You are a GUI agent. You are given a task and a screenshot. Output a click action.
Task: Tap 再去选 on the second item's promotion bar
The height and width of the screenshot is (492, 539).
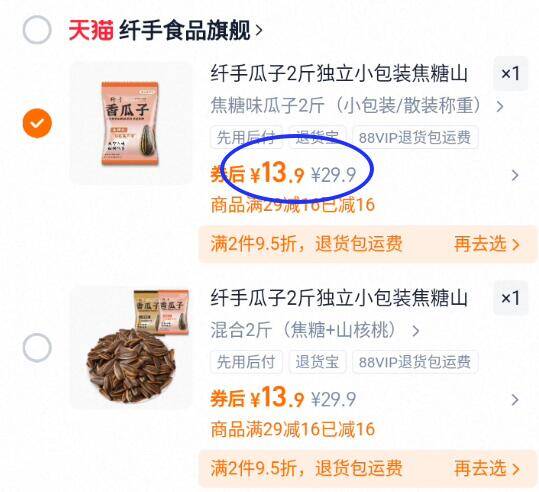486,469
